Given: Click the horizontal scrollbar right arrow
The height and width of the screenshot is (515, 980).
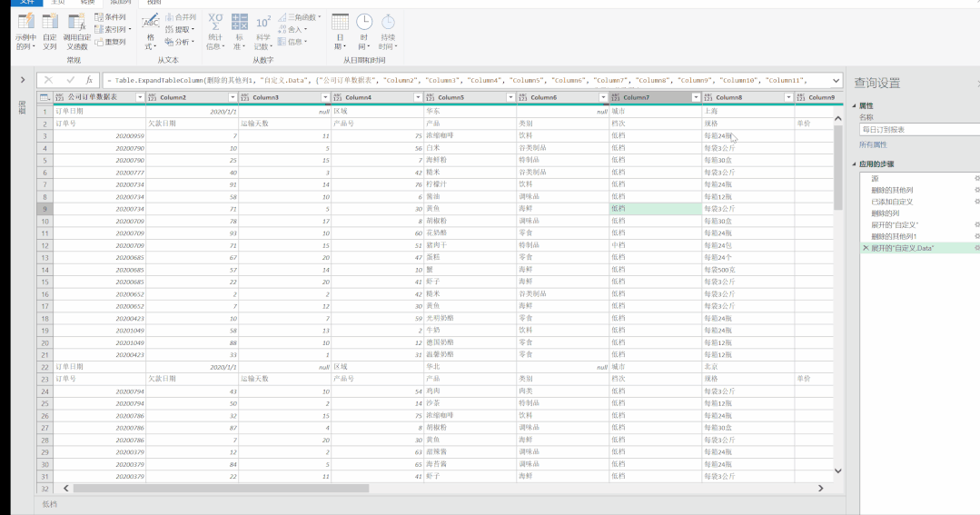Looking at the screenshot, I should coord(821,488).
